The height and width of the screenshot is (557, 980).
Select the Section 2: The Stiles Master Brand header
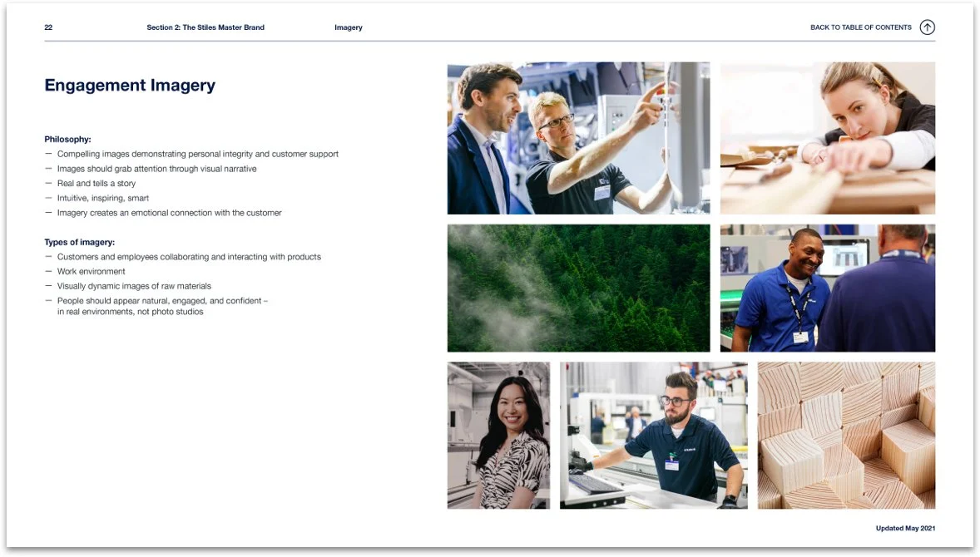pos(205,27)
